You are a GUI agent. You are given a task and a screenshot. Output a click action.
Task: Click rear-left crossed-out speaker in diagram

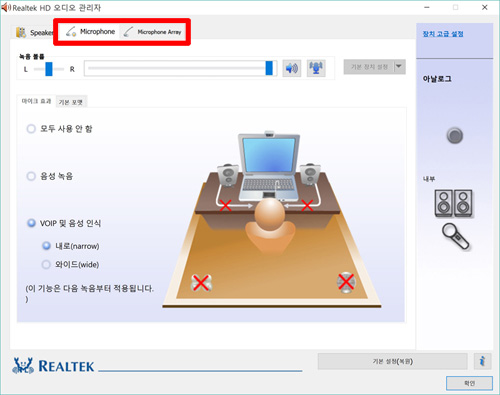pyautogui.click(x=201, y=283)
